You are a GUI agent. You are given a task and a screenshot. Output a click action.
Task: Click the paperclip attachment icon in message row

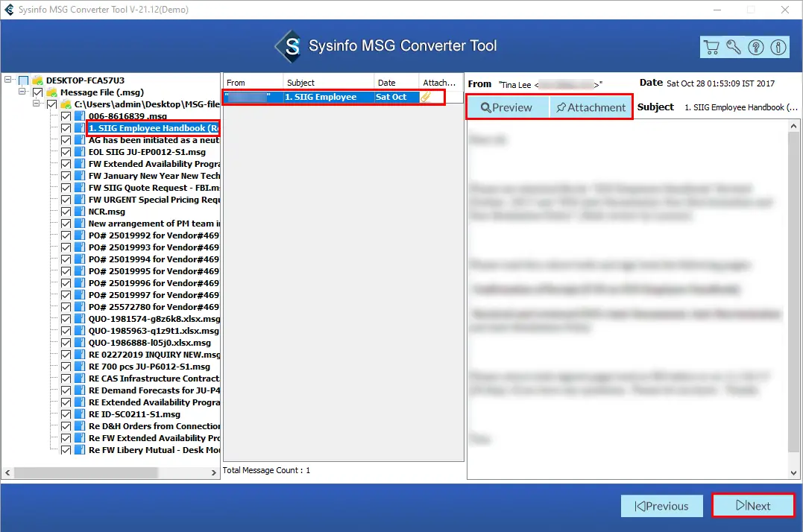coord(426,97)
